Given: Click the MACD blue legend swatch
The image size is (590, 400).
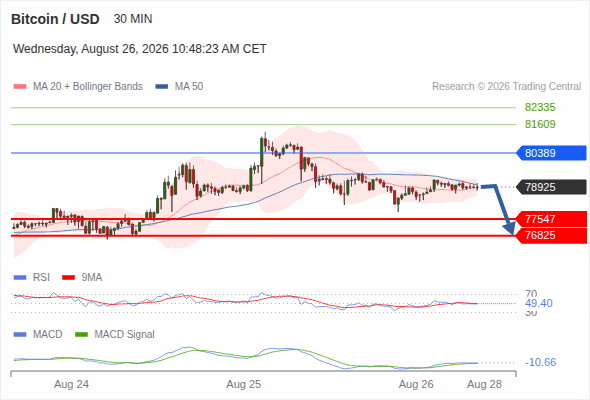Looking at the screenshot, I should pos(20,335).
